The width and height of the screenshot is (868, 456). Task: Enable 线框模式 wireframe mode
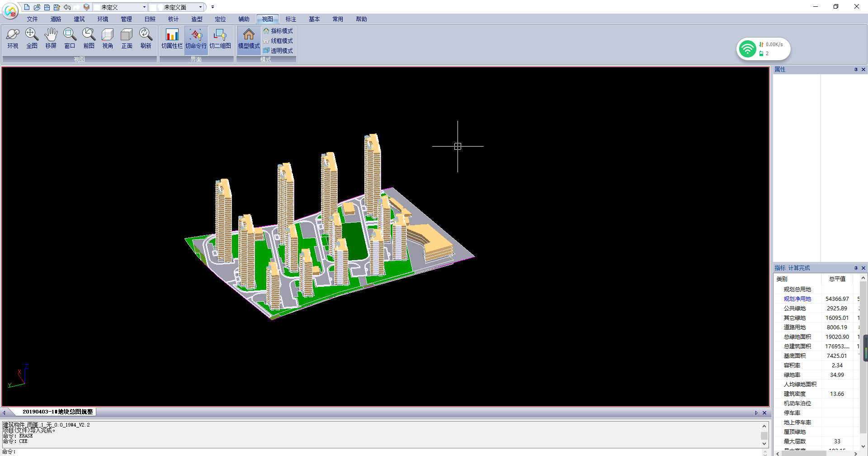pyautogui.click(x=278, y=41)
